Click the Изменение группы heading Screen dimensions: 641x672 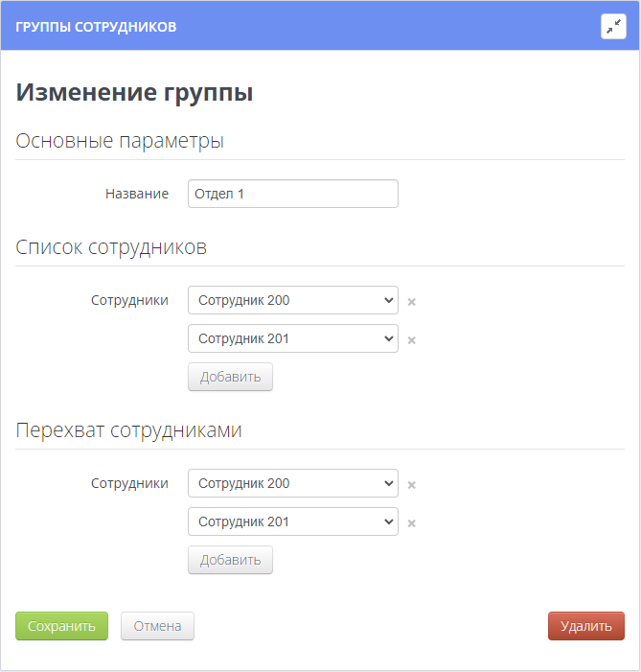coord(134,93)
